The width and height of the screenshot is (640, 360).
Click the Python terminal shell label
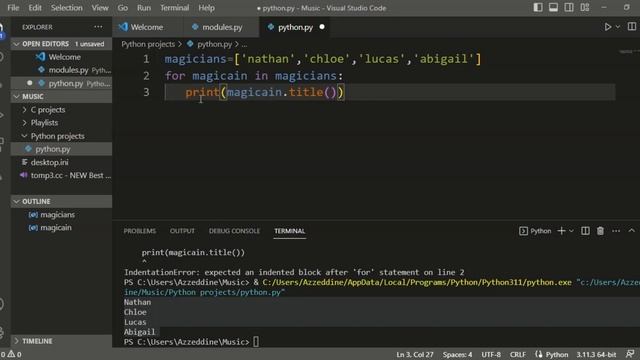pyautogui.click(x=535, y=231)
